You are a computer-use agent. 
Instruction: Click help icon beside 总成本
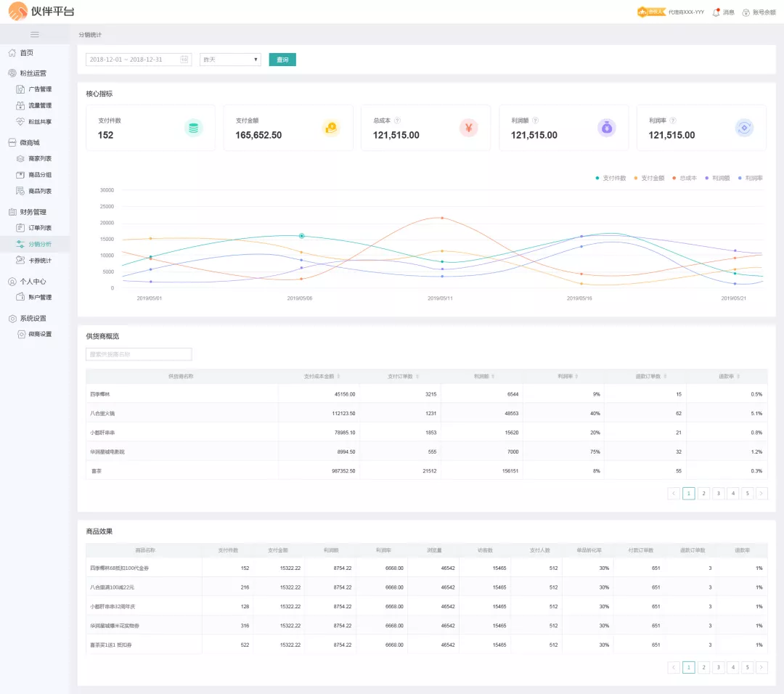pyautogui.click(x=397, y=121)
